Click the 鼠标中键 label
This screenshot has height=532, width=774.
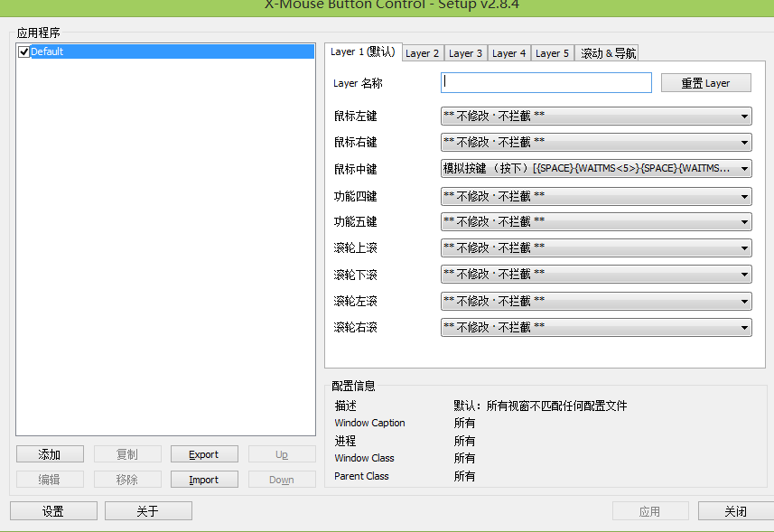click(x=356, y=169)
